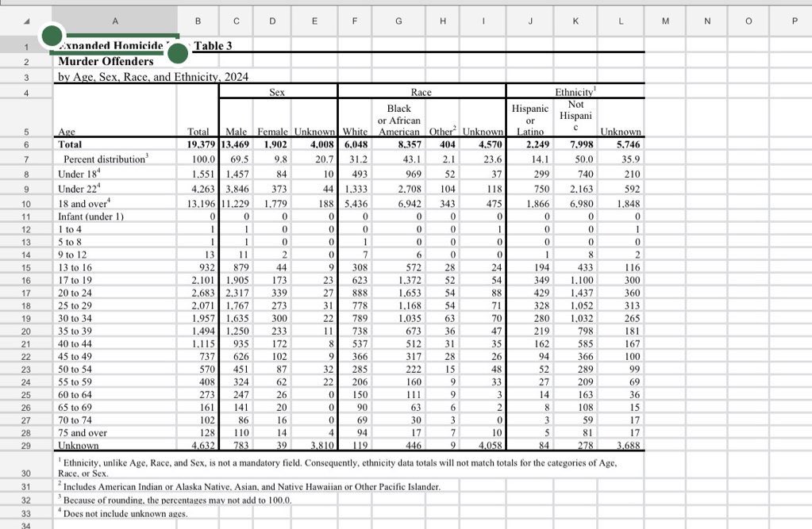
Task: Click the 'Under 22' row label
Action: pos(79,189)
